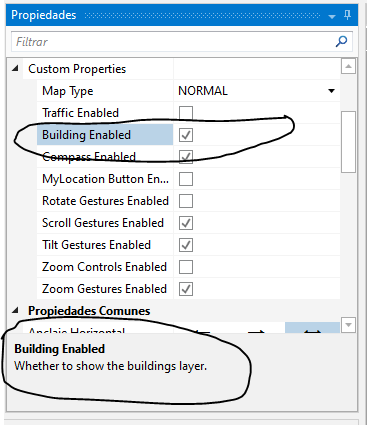This screenshot has width=367, height=425.
Task: Toggle MyLocation Button Enabled checkbox
Action: coord(186,179)
